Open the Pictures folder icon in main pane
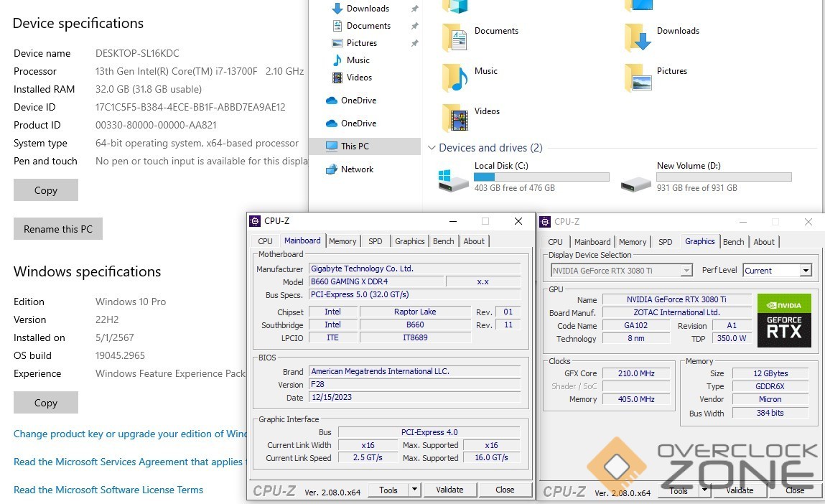The image size is (825, 504). pyautogui.click(x=638, y=77)
